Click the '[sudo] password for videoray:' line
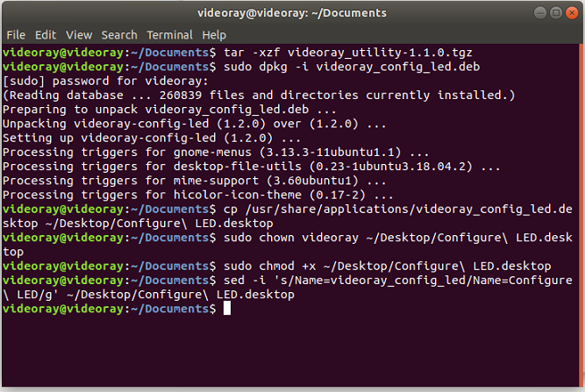The width and height of the screenshot is (585, 392). tap(105, 81)
